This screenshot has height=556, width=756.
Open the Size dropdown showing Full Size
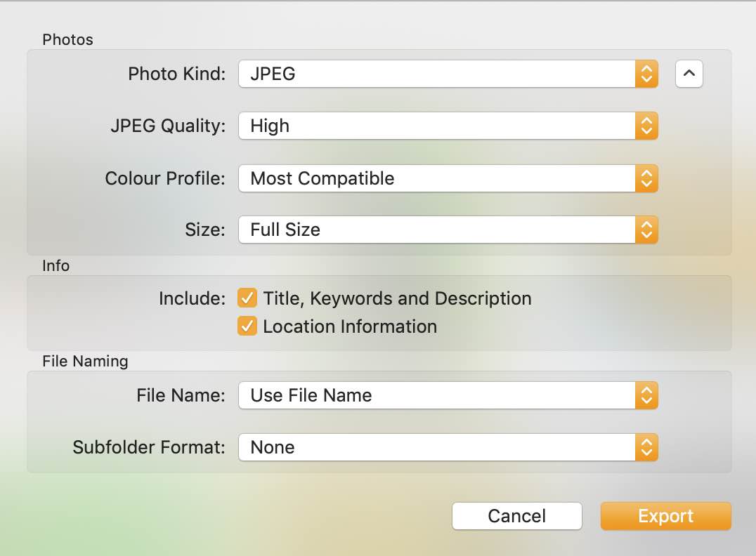pyautogui.click(x=436, y=230)
